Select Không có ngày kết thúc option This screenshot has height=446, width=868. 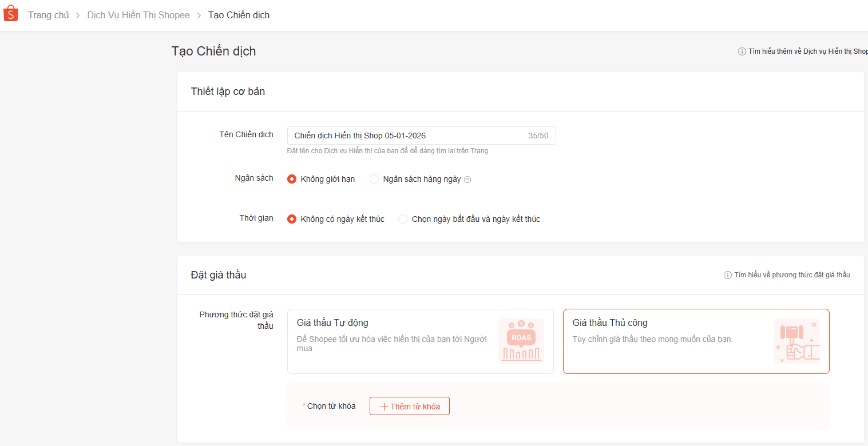(x=292, y=219)
